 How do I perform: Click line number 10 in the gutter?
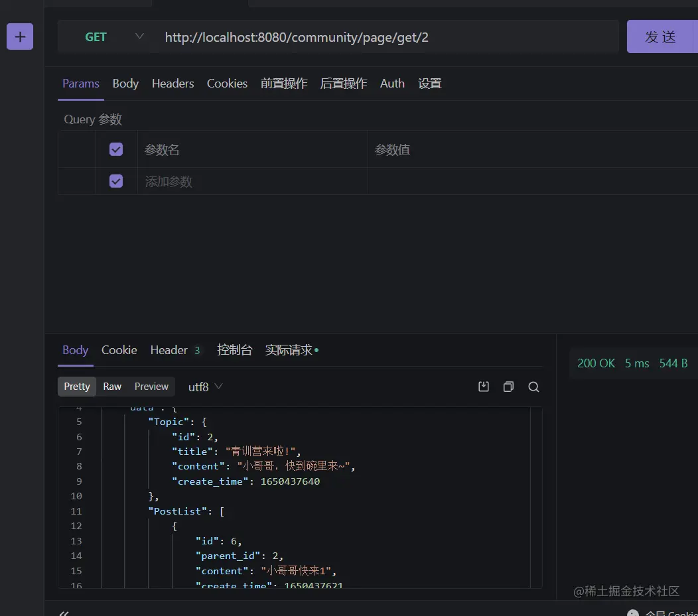tap(76, 496)
